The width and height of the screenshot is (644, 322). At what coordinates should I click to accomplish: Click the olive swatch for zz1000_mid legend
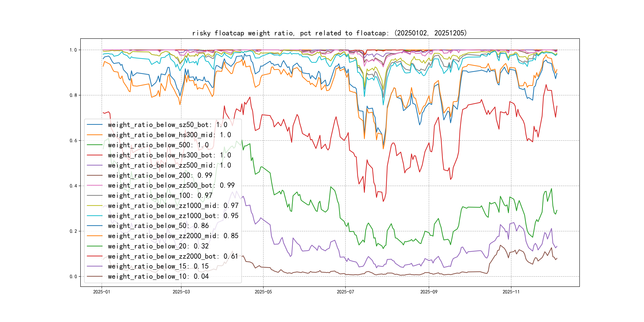point(94,206)
